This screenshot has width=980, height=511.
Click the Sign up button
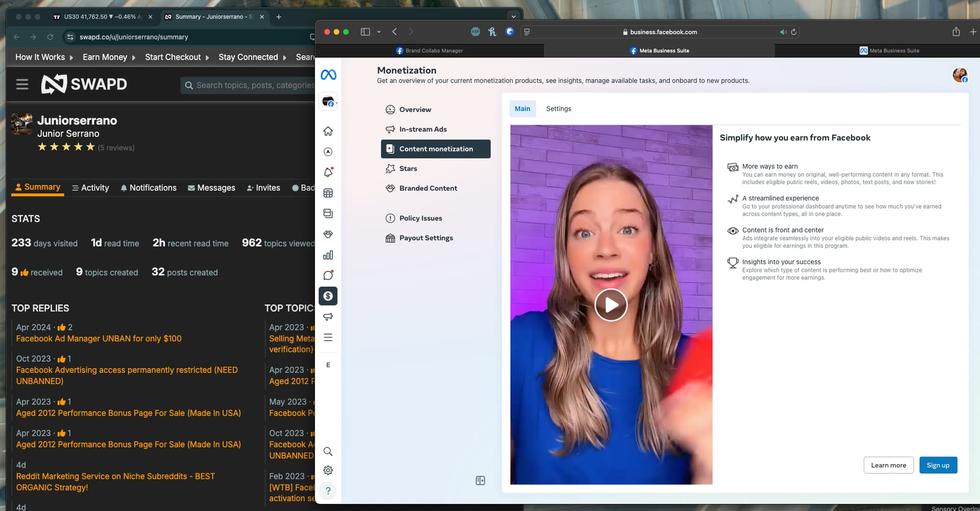(938, 465)
